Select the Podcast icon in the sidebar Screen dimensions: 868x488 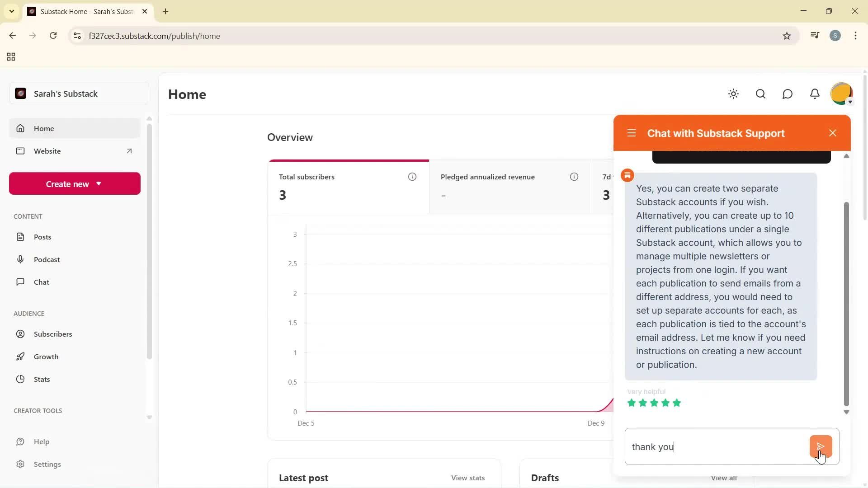point(21,259)
